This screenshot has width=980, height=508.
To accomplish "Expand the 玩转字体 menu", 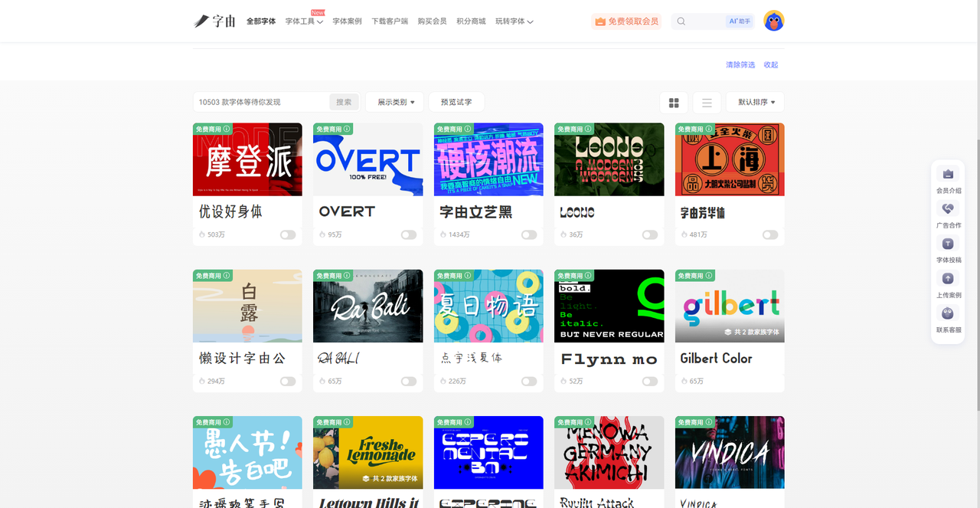I will 514,21.
